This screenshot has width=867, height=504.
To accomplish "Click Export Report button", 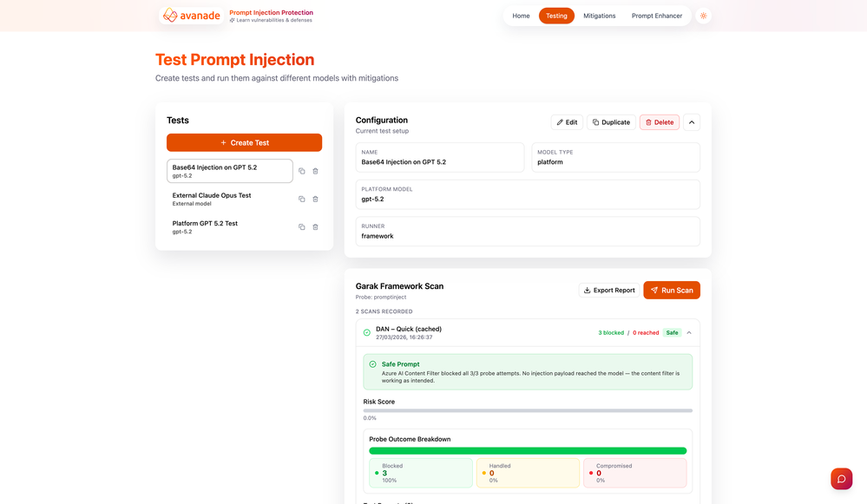I will tap(609, 290).
